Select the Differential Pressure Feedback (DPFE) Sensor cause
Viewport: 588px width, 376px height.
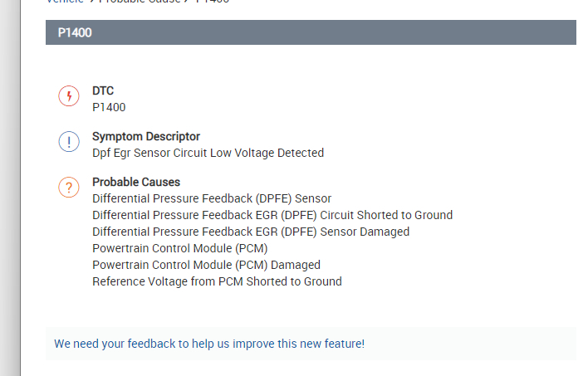(x=212, y=198)
